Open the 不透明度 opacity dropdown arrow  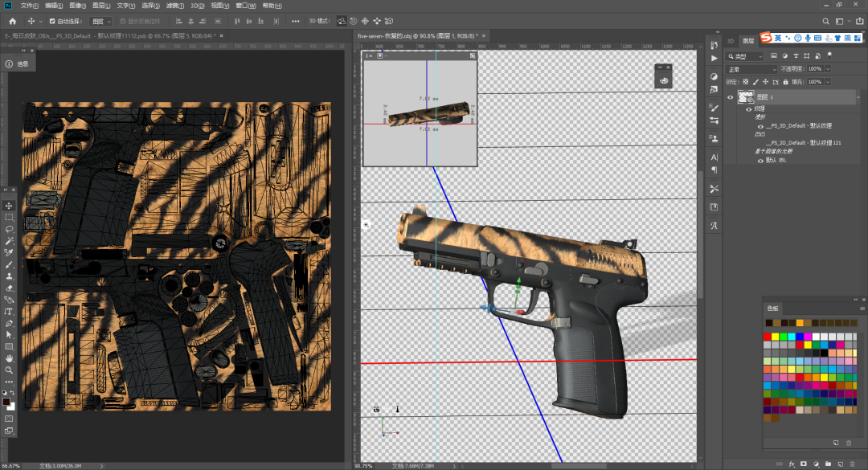point(827,69)
